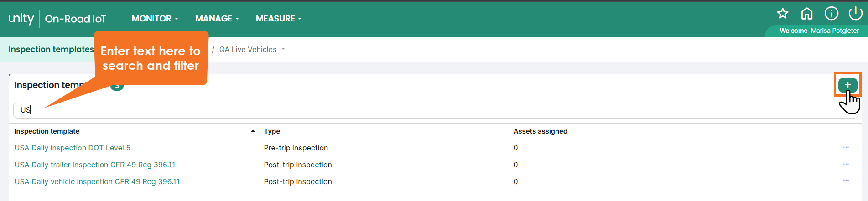Add new inspection template with plus button

pyautogui.click(x=847, y=85)
